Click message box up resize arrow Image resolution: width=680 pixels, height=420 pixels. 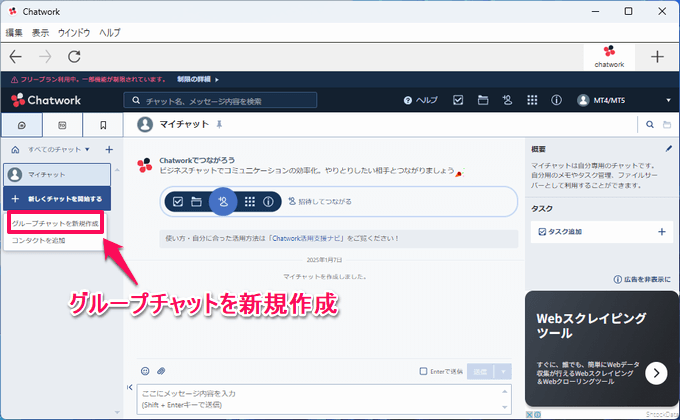click(505, 391)
